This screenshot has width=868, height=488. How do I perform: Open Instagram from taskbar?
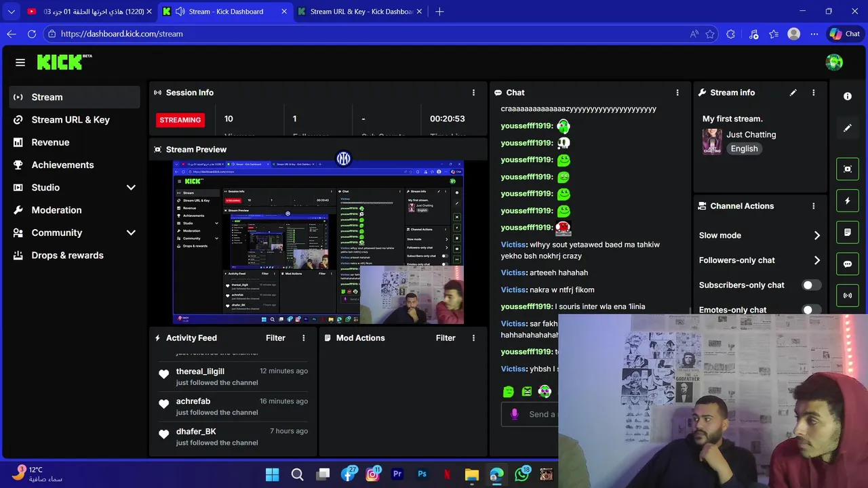[x=372, y=474]
